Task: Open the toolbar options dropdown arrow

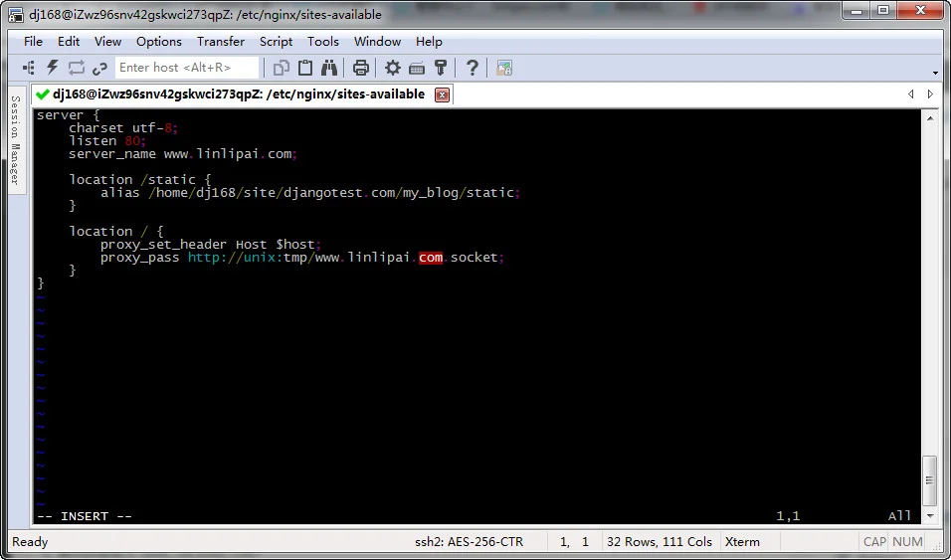Action: point(935,73)
